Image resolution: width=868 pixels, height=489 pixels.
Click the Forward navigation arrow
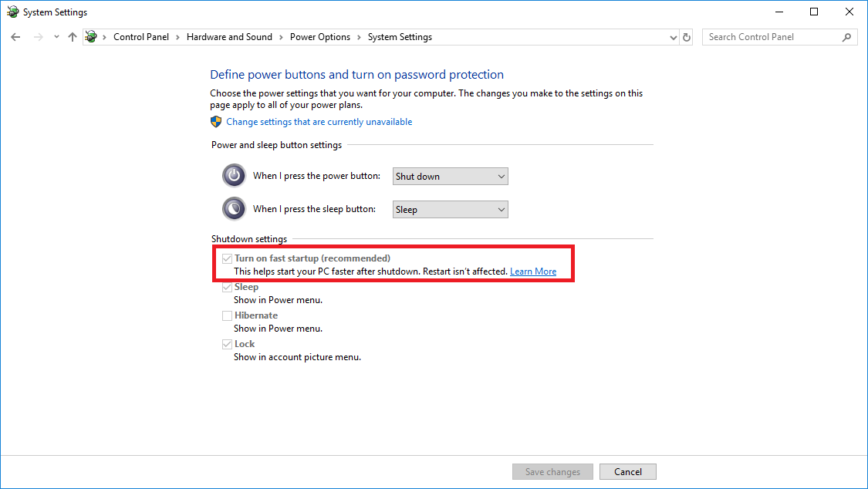coord(39,37)
